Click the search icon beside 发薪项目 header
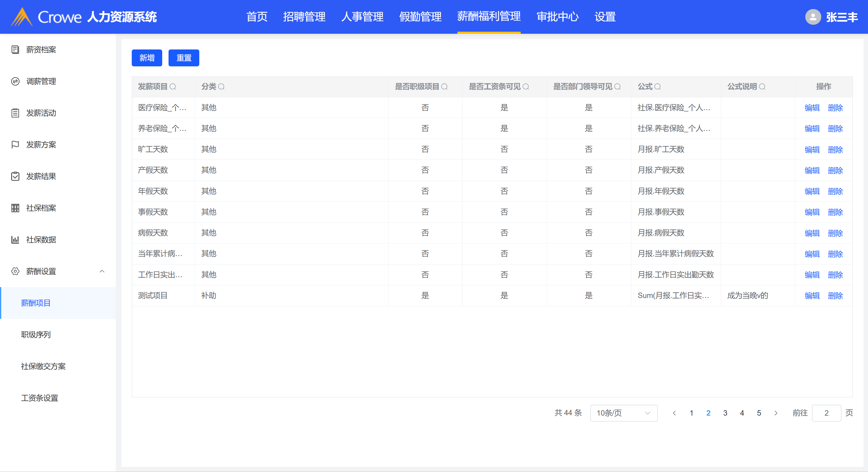The width and height of the screenshot is (868, 472). [173, 87]
